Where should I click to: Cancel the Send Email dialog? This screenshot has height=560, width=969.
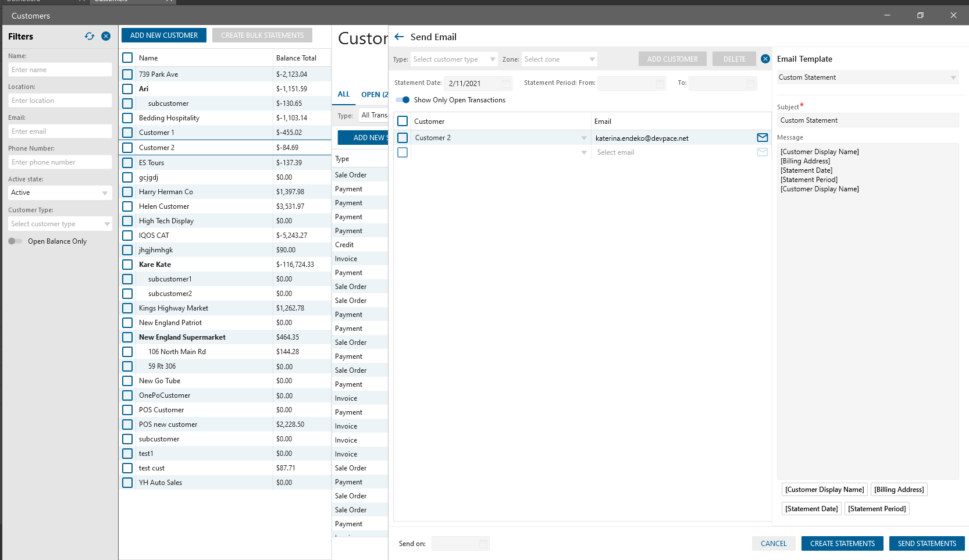774,544
